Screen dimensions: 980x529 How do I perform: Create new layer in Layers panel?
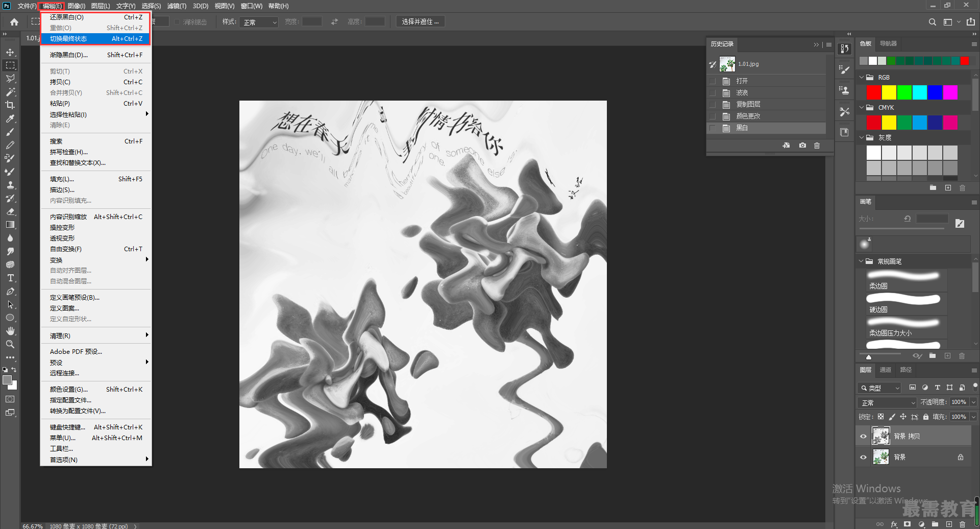[x=949, y=524]
